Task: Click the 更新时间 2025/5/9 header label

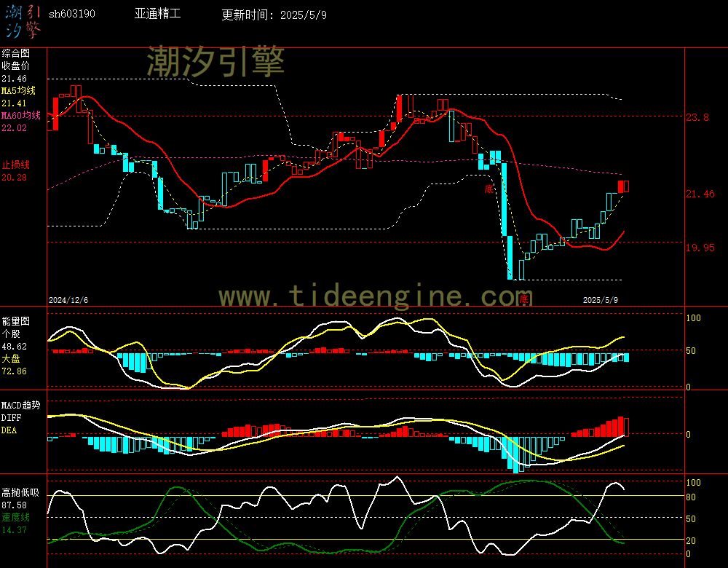Action: tap(274, 15)
